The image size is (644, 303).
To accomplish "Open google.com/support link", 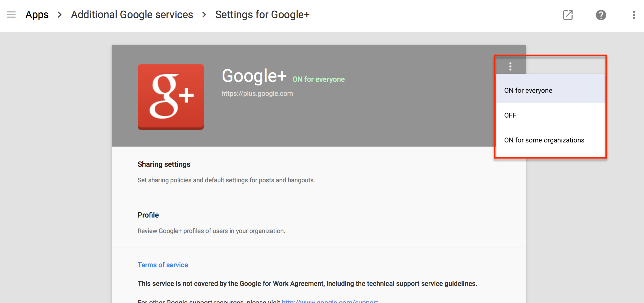I will pyautogui.click(x=330, y=301).
